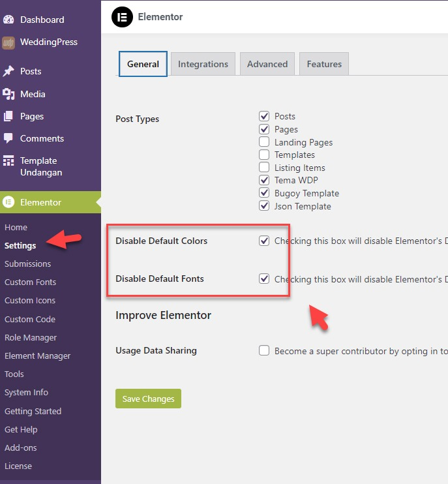Open the License submenu link

pos(18,466)
